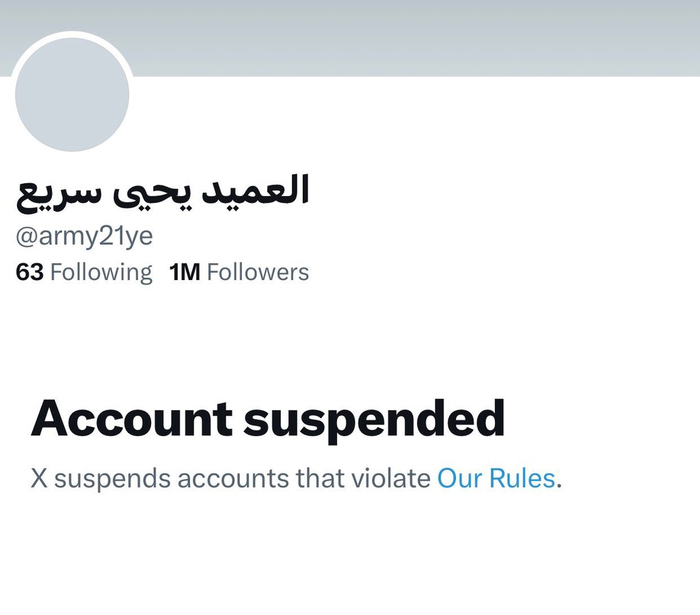This screenshot has width=700, height=615.
Task: Click the Arabic word سريع in the name
Action: (57, 195)
